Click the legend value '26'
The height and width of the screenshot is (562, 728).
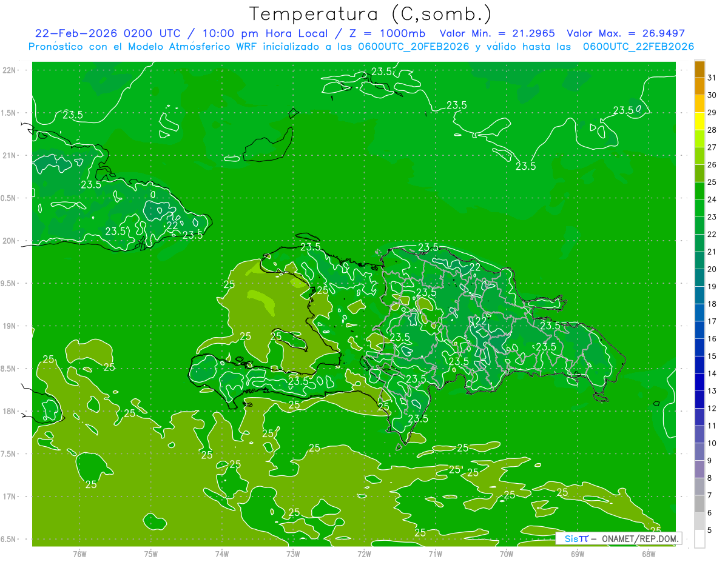click(x=712, y=165)
